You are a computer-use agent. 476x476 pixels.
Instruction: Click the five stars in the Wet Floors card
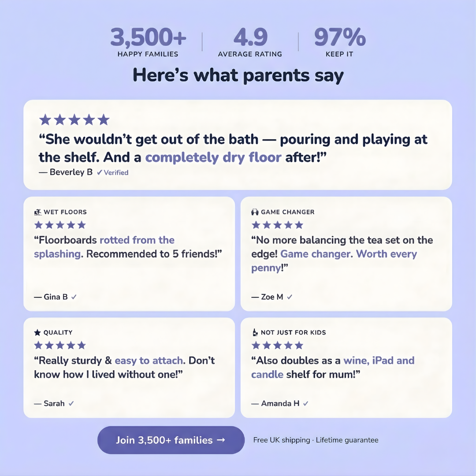tap(60, 225)
